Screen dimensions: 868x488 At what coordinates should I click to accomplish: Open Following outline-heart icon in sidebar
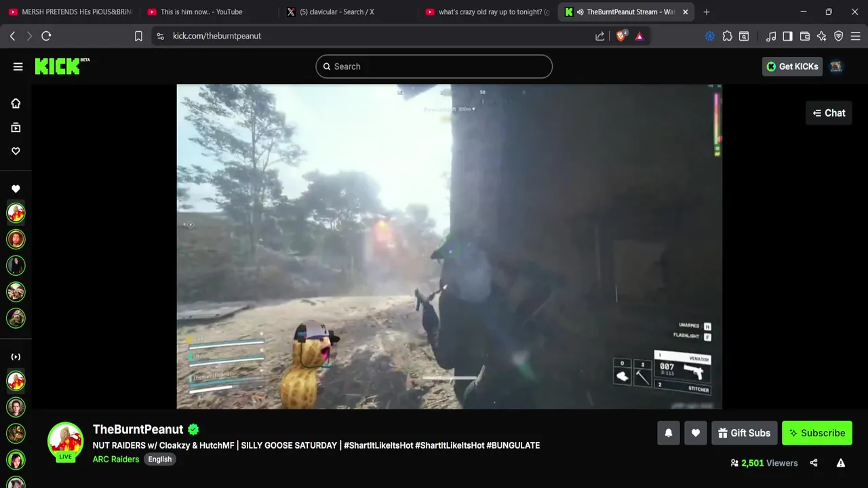[x=16, y=151]
